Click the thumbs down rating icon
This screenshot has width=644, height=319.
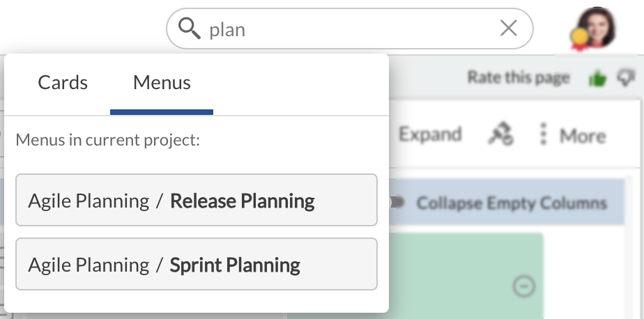(626, 78)
